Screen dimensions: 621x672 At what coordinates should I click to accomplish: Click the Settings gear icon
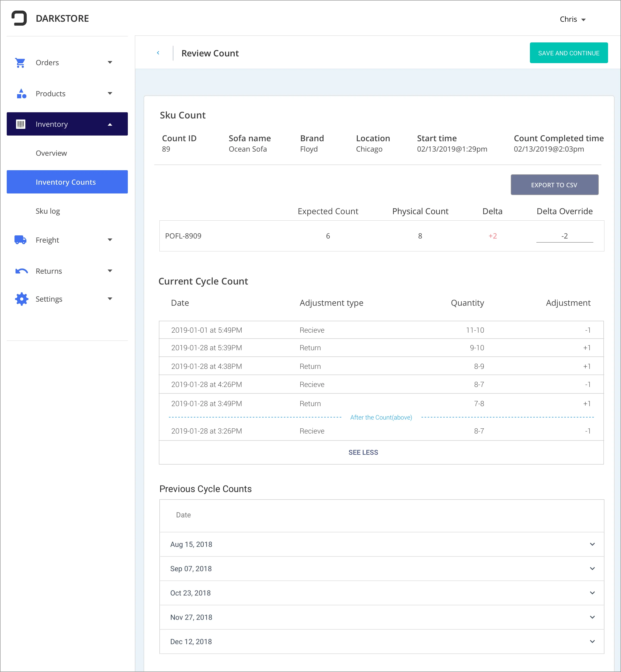[21, 298]
